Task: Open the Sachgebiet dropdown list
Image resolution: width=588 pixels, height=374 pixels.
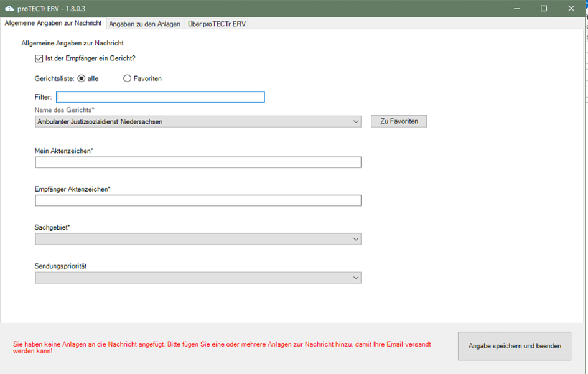Action: tap(198, 239)
